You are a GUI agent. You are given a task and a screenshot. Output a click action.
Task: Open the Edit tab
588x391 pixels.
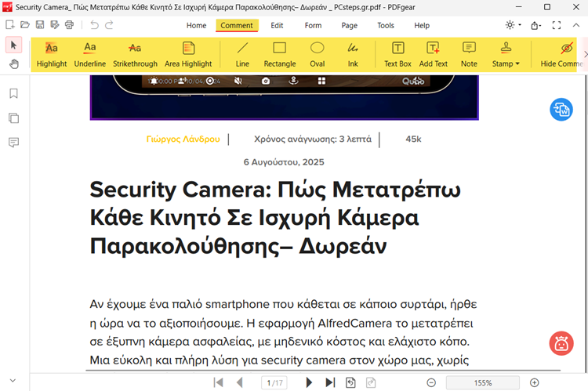click(x=277, y=26)
